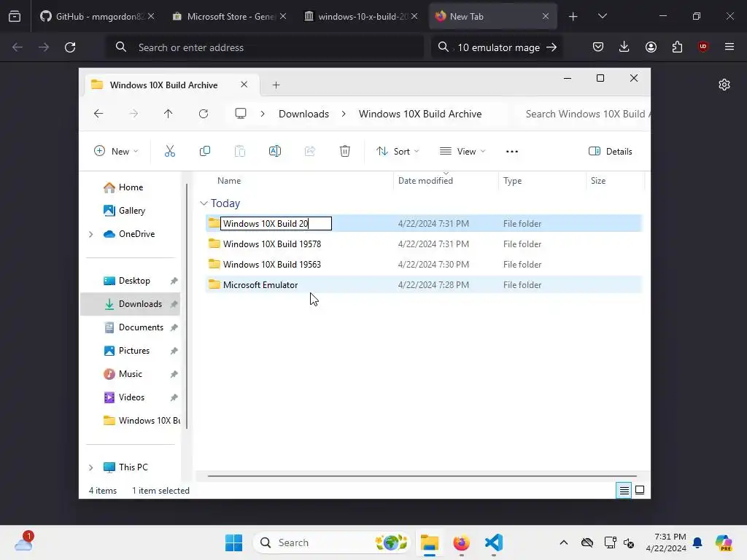Click the Downloads breadcrumb
The width and height of the screenshot is (747, 560).
point(303,114)
